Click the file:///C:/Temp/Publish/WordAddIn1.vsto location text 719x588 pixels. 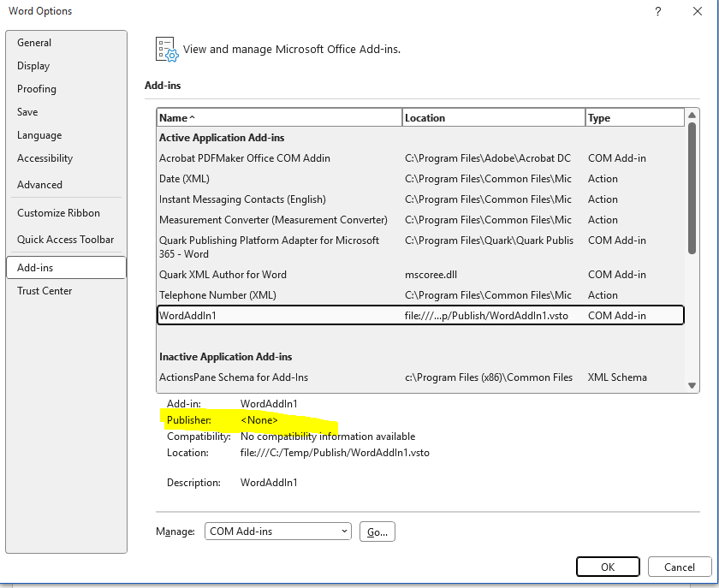point(335,453)
